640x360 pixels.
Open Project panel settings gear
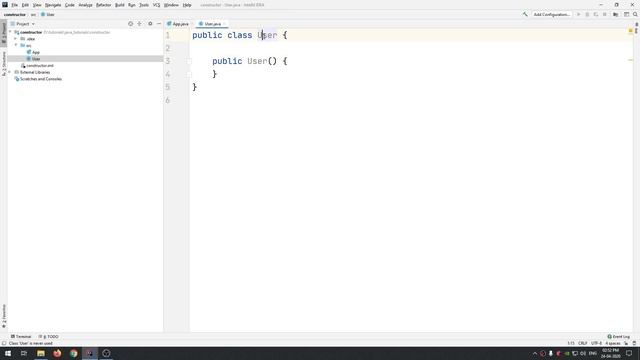(x=150, y=24)
